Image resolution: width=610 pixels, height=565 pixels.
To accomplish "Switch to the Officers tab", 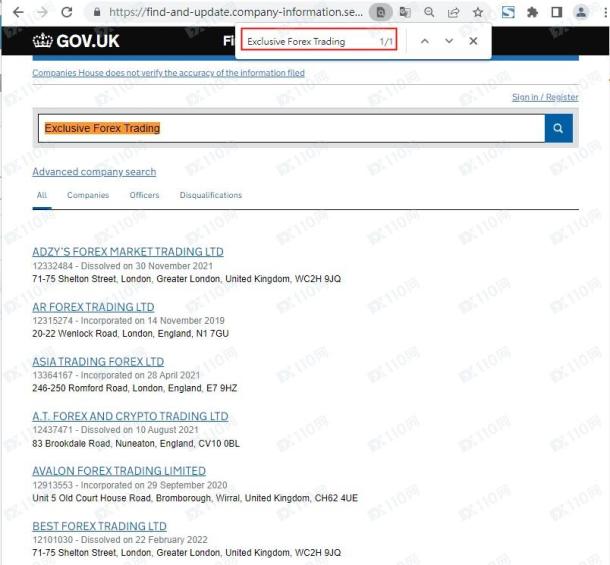I will point(144,195).
